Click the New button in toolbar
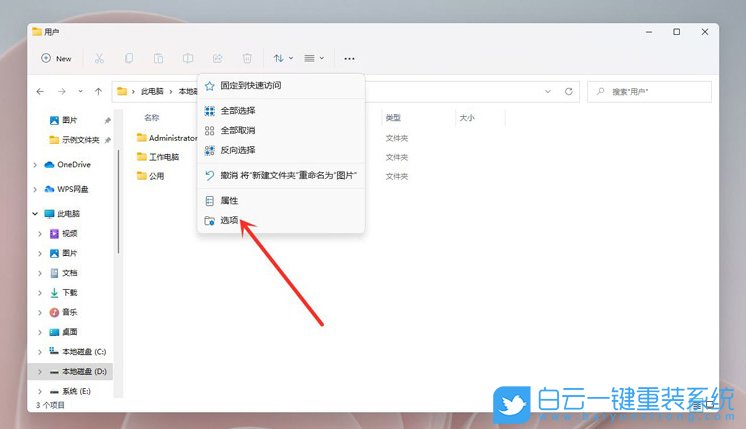This screenshot has height=429, width=746. click(x=56, y=58)
